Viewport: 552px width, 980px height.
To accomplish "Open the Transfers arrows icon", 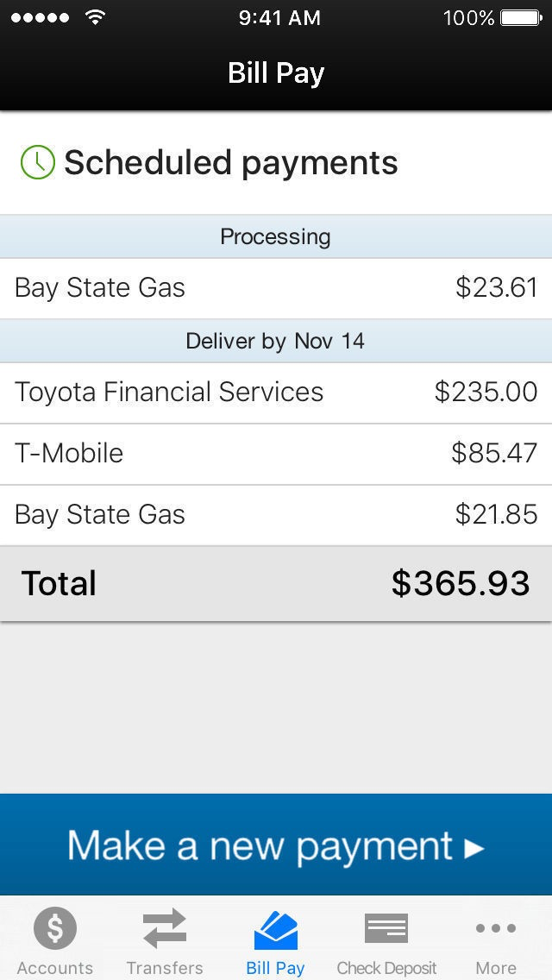I will pos(165,928).
